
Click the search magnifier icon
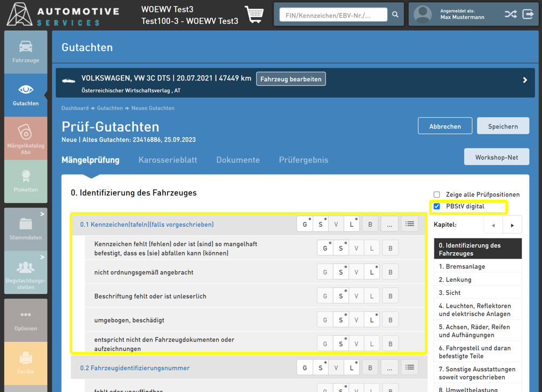pos(395,15)
